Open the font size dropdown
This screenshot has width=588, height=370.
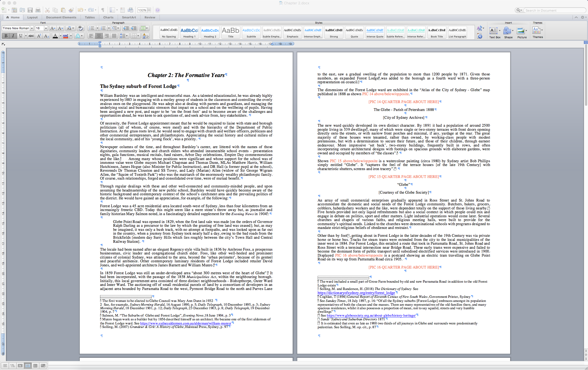(46, 28)
